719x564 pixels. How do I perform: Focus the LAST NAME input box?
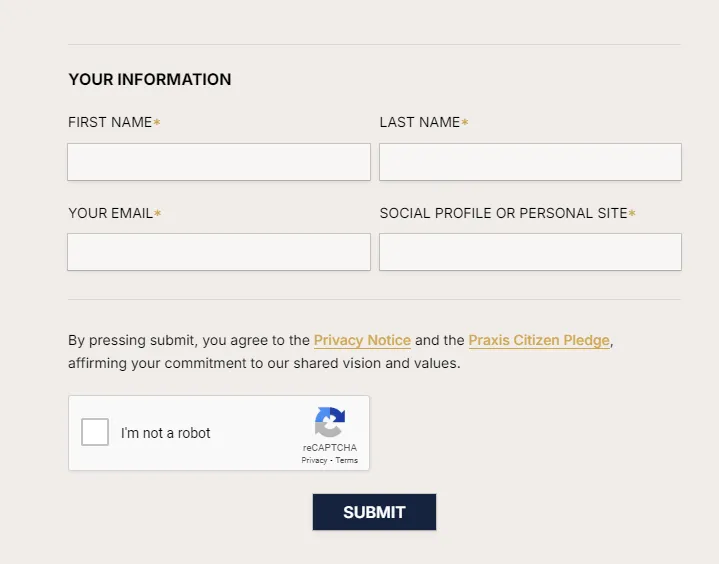point(530,162)
